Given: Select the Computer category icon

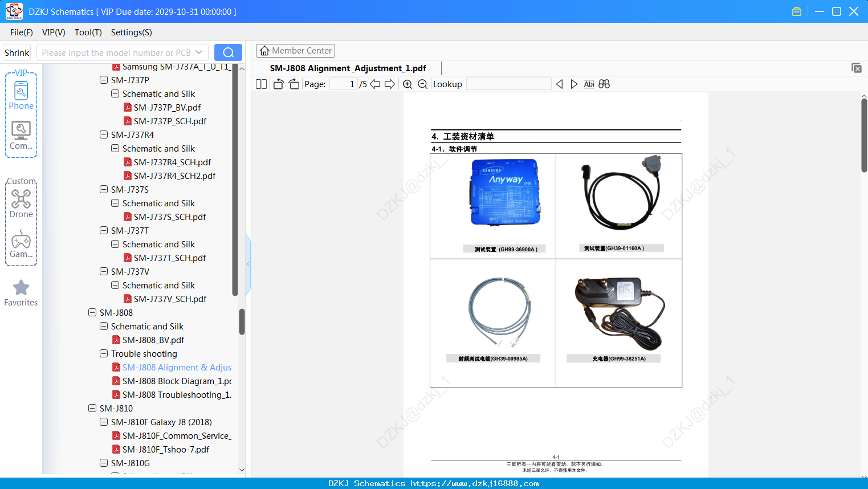Looking at the screenshot, I should coord(21,136).
